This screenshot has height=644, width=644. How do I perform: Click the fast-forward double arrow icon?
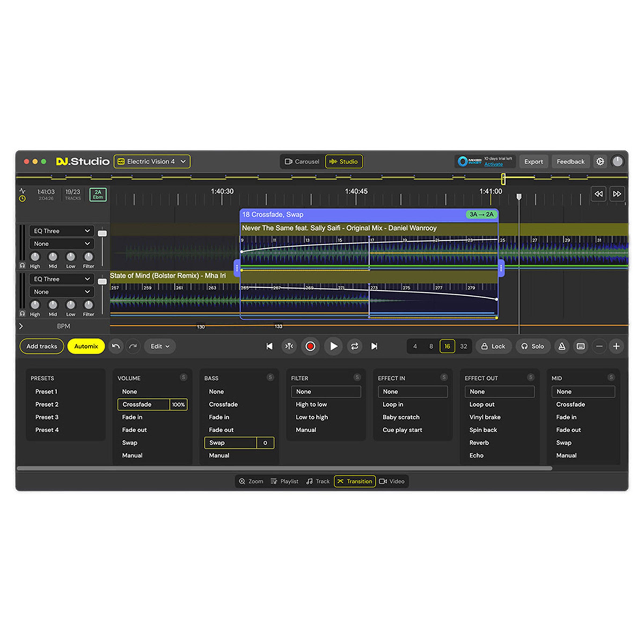click(x=617, y=194)
